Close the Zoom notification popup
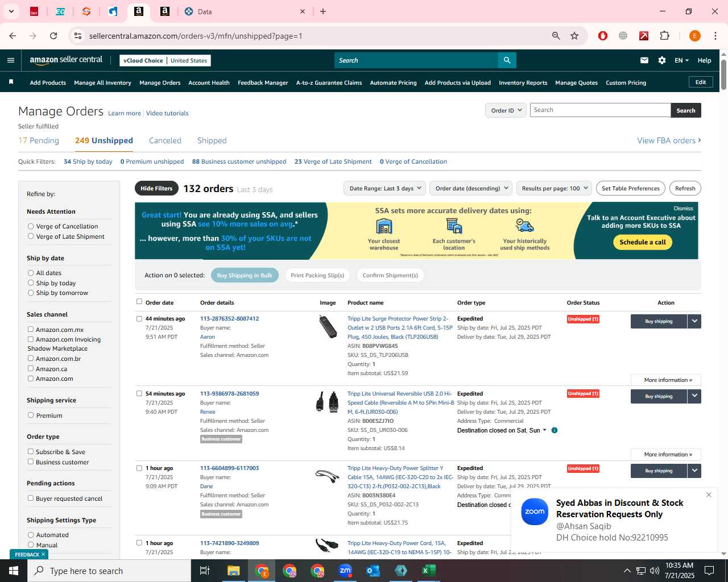Viewport: 728px width, 582px height. pyautogui.click(x=709, y=494)
